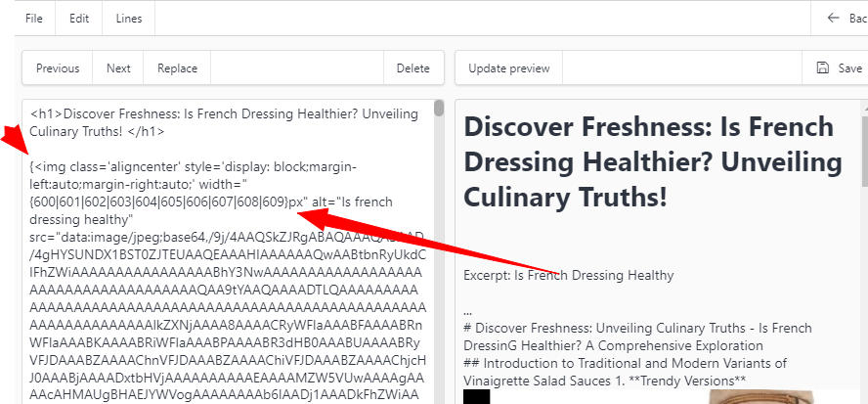Click the base64 image data in the editor
This screenshot has width=868, height=404.
click(x=225, y=293)
